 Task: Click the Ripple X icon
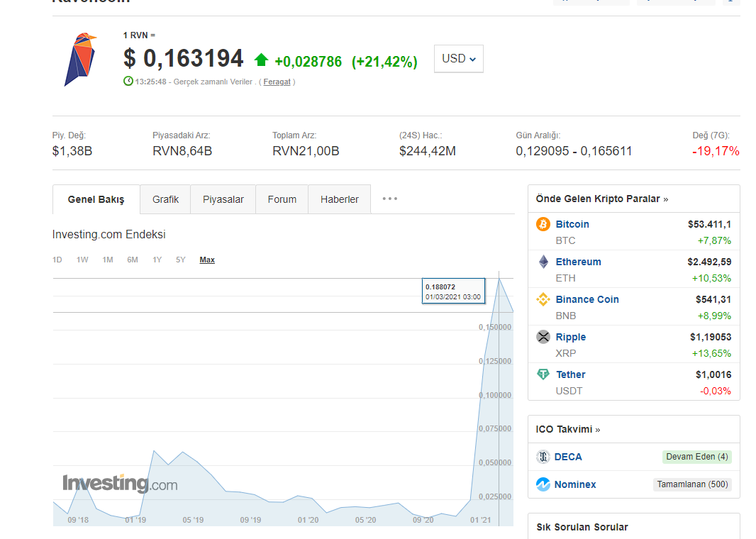coord(543,336)
